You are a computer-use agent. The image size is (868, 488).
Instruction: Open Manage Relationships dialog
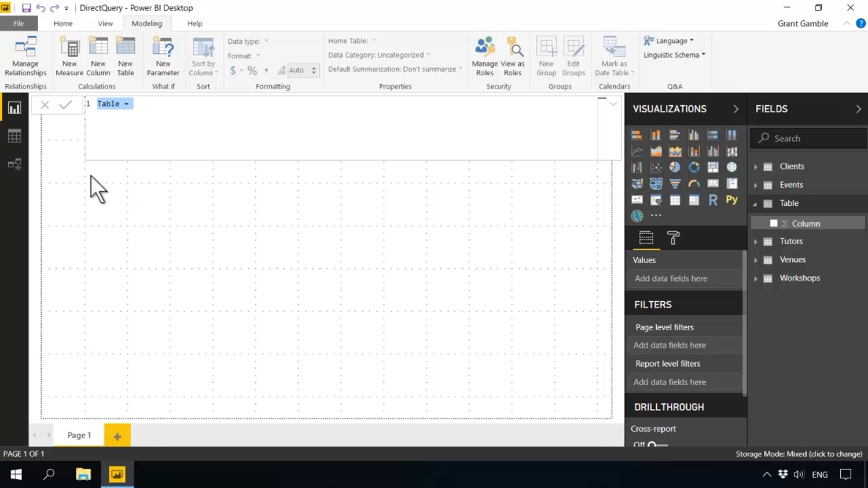tap(25, 57)
